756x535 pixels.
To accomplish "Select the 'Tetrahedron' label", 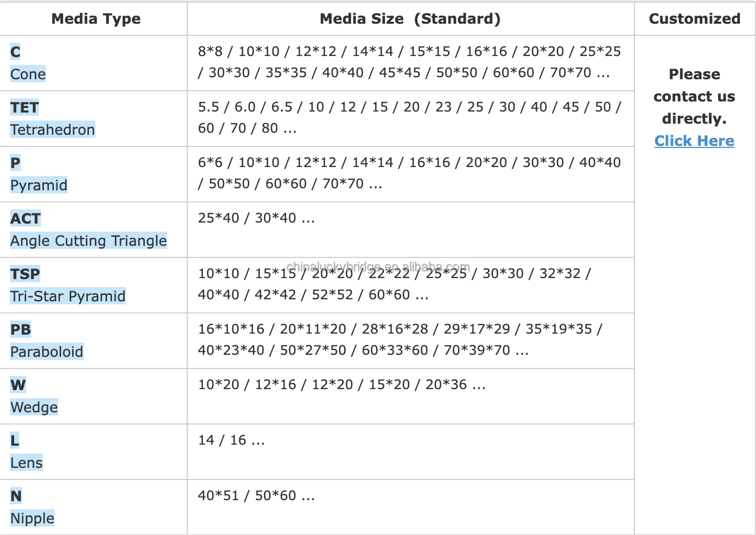I will coord(52,130).
